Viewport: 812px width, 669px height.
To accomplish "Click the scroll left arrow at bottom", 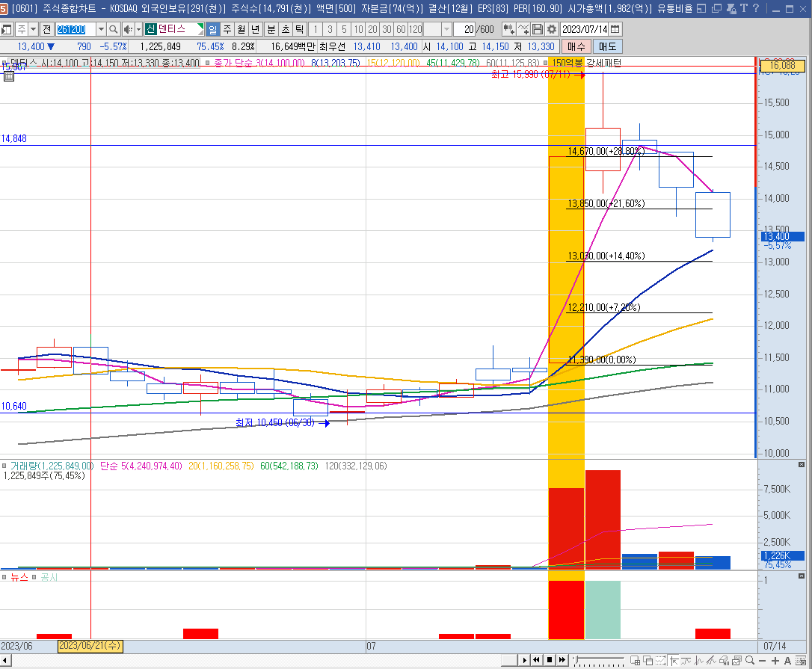I will [5, 660].
